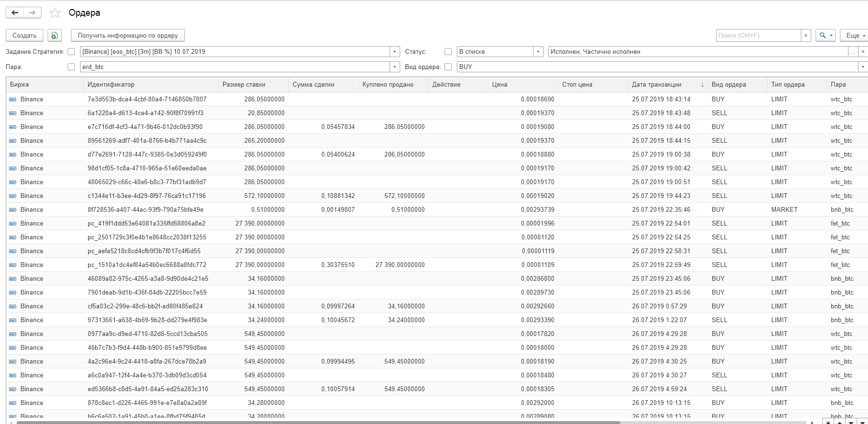Click row icon for order 98d1cf05-1c8a-4710-965a-51e60eeda0ae
Image resolution: width=868 pixels, height=424 pixels.
[13, 168]
